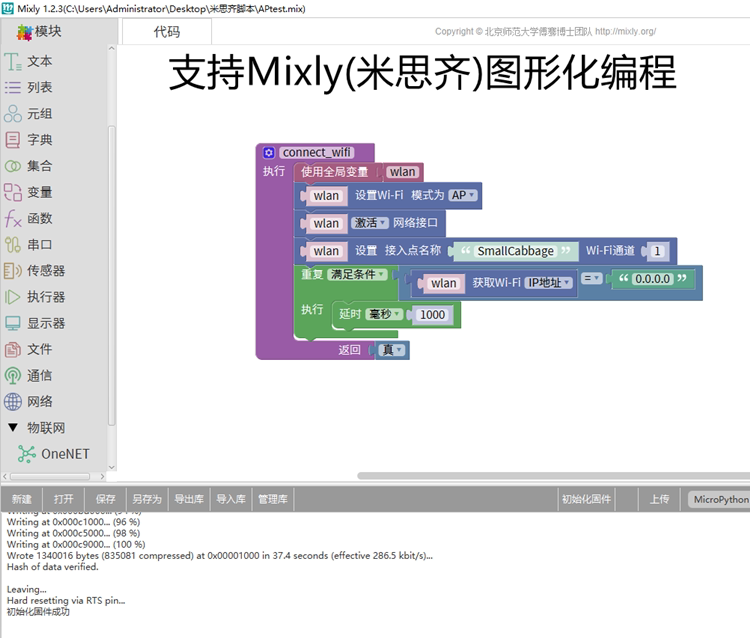Select the 返回 return label on function block
Viewport: 750px width, 638px height.
pos(349,350)
